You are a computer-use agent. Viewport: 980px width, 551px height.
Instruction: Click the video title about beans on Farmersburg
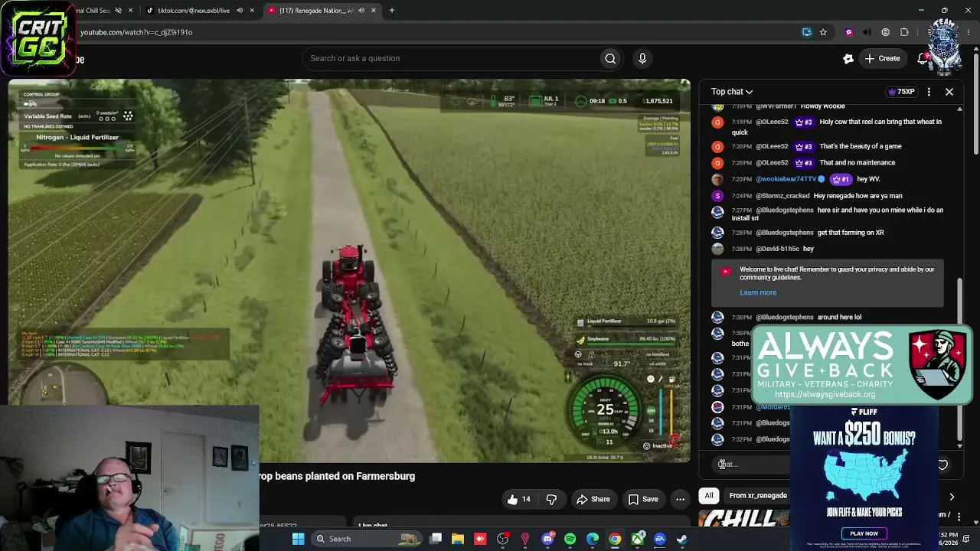tap(337, 476)
